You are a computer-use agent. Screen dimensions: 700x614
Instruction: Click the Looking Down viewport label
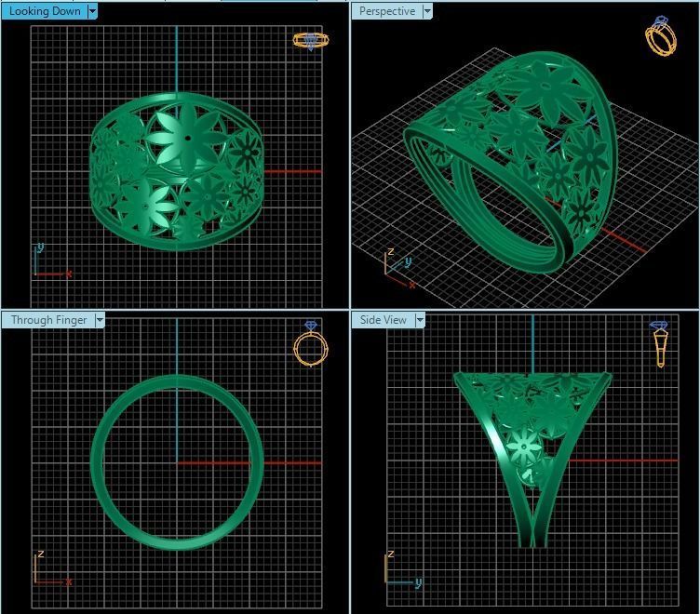[45, 11]
